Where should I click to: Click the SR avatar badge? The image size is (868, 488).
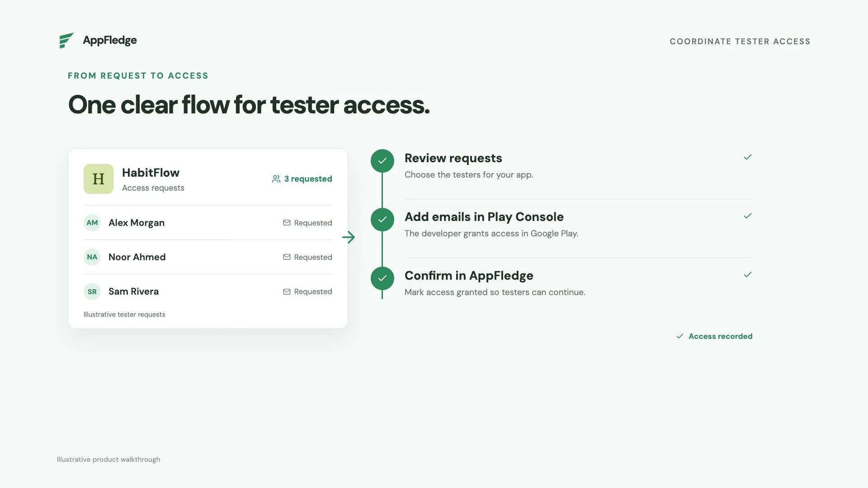pyautogui.click(x=92, y=291)
